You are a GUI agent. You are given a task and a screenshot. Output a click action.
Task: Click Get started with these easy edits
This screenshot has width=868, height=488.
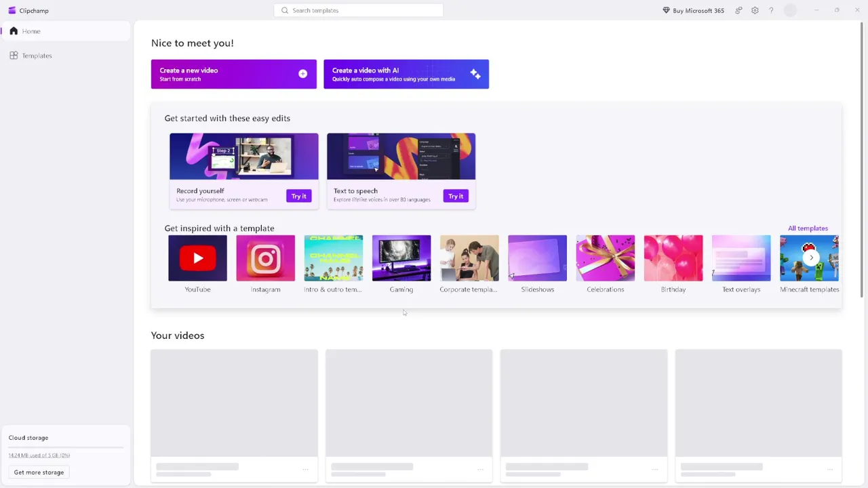(227, 118)
